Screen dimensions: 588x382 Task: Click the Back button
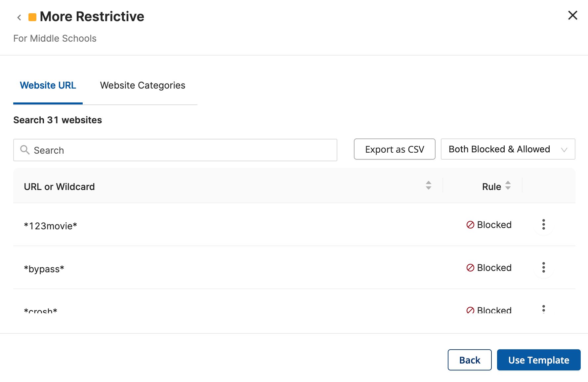(x=470, y=360)
